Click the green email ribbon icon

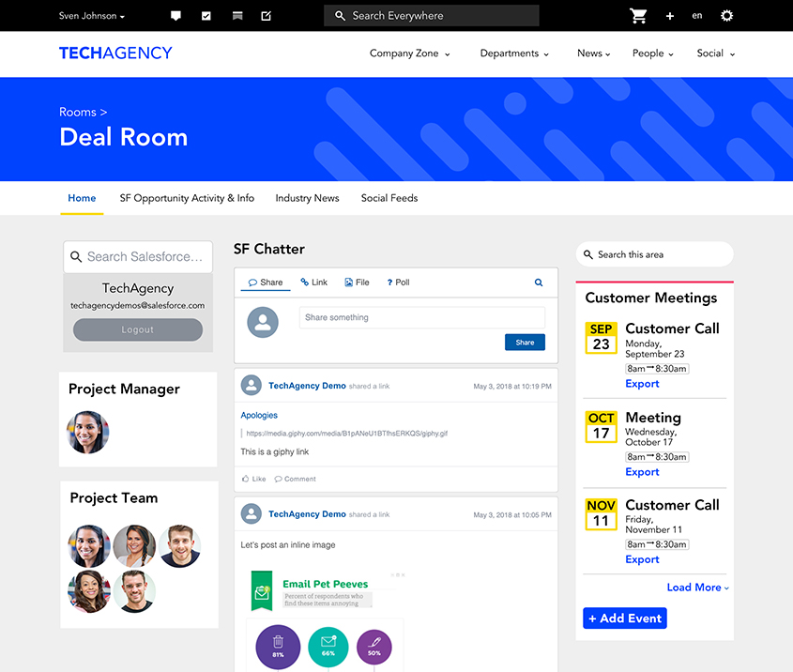tap(262, 590)
